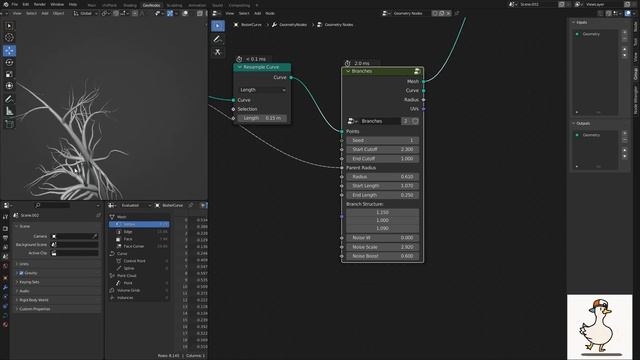
Task: Activate the Move tool in viewport
Action: click(x=9, y=51)
